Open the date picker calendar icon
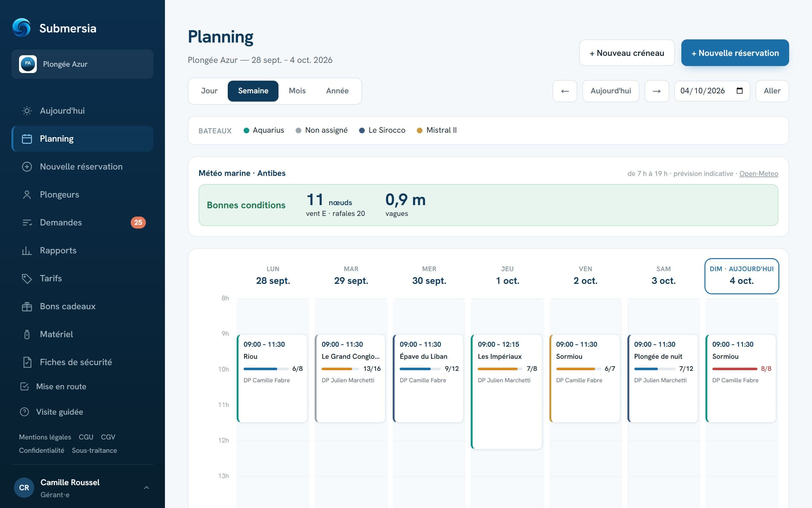 [740, 91]
